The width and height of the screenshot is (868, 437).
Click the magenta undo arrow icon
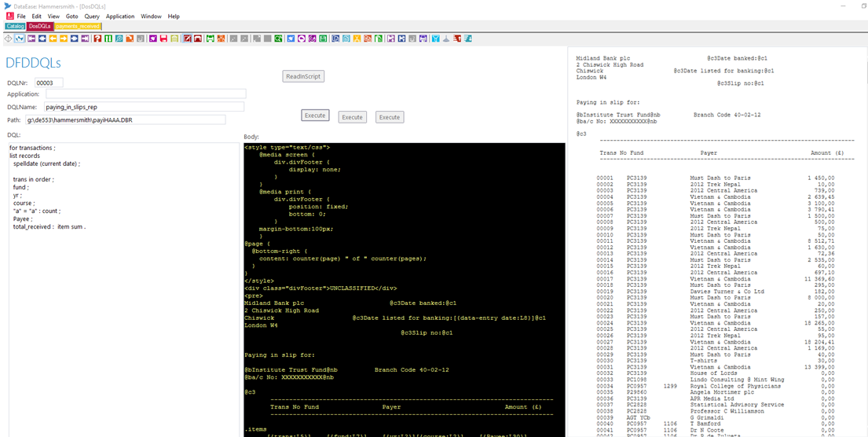click(302, 39)
